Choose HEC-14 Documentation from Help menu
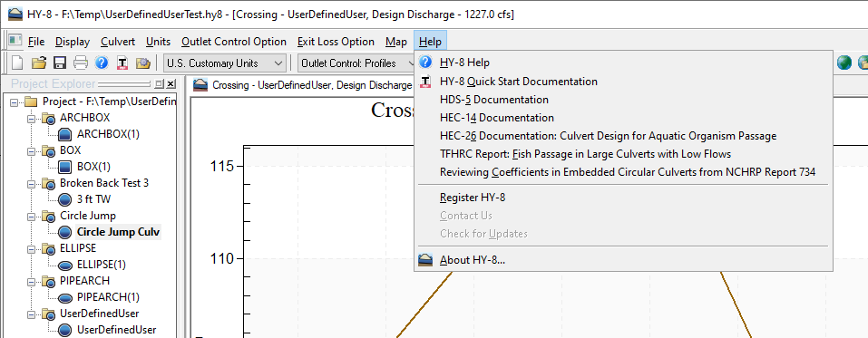This screenshot has height=338, width=868. [496, 118]
